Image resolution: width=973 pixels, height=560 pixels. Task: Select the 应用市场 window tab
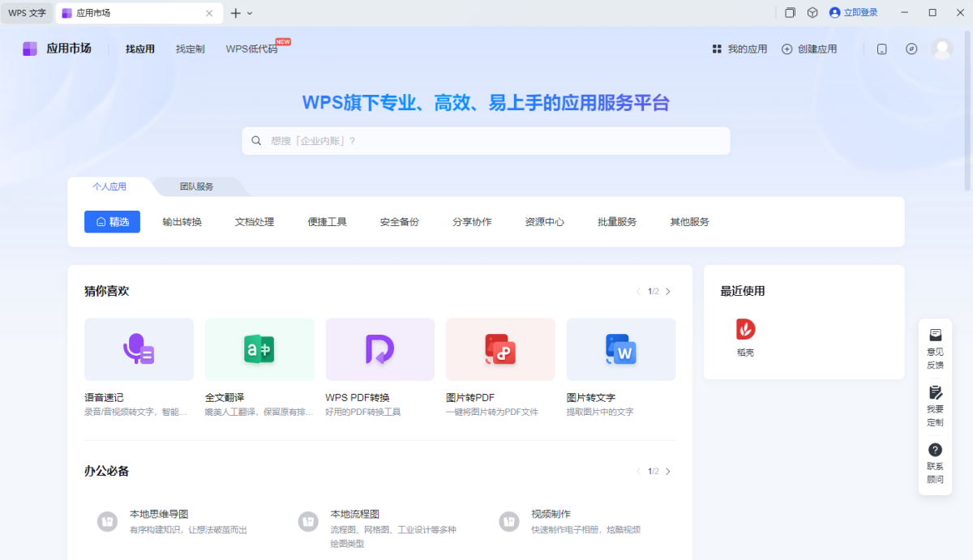pos(139,13)
